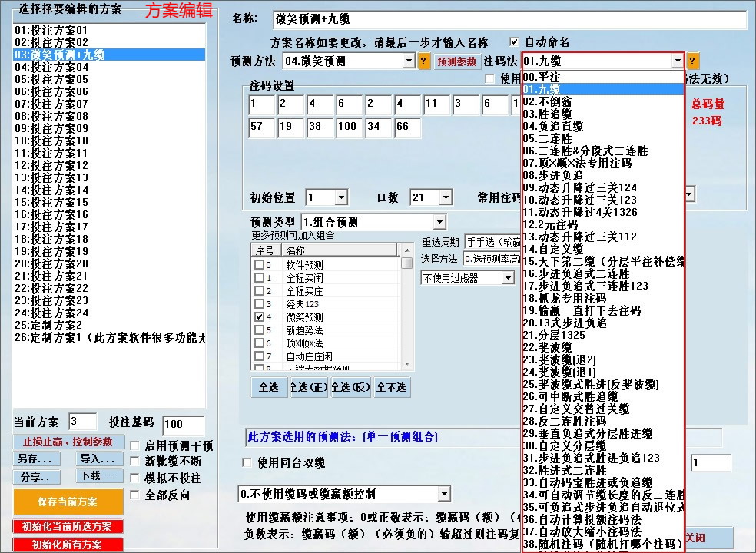Image resolution: width=756 pixels, height=553 pixels.
Task: Click the help question mark beside 预测方法 dropdown
Action: [424, 61]
